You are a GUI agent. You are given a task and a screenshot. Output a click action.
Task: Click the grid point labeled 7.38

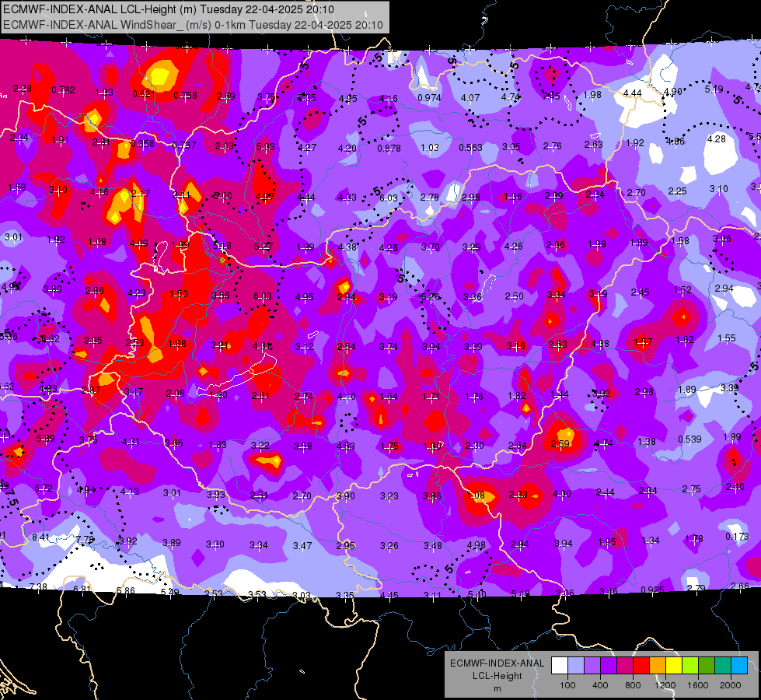(x=38, y=586)
